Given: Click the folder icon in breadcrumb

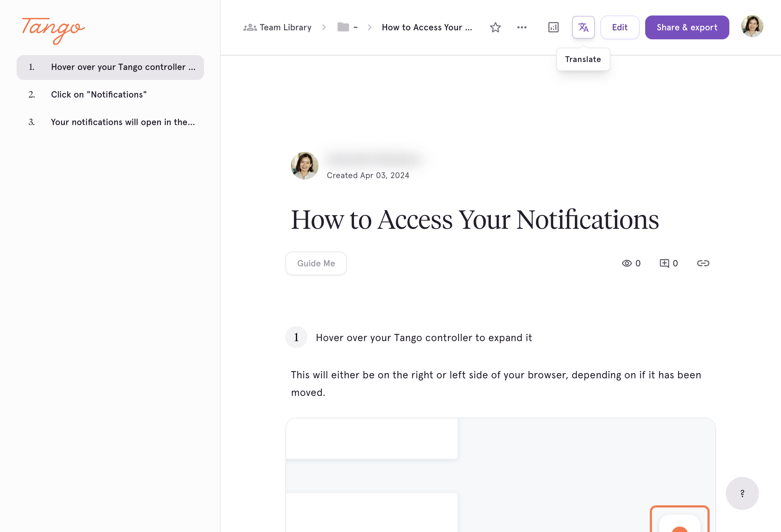Looking at the screenshot, I should click(x=343, y=27).
